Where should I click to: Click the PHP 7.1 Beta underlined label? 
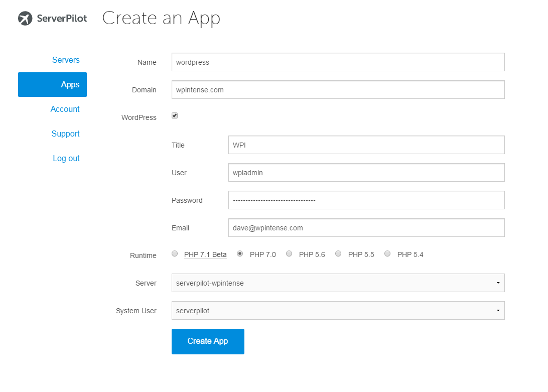click(x=206, y=254)
